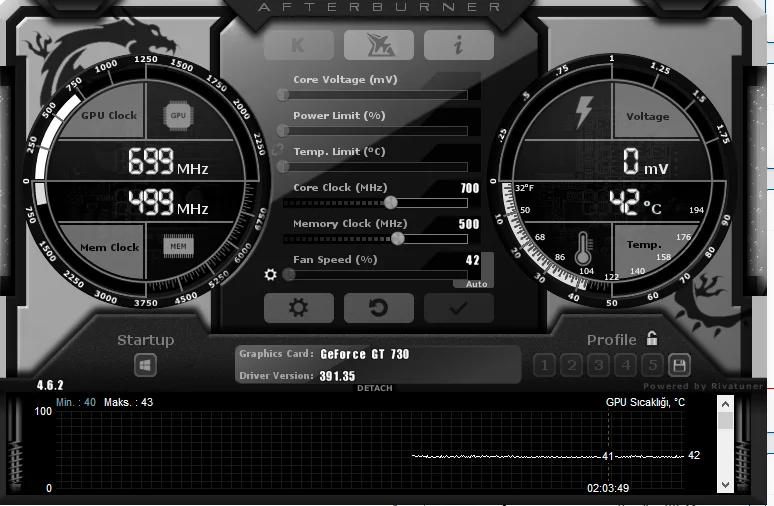This screenshot has height=506, width=774.
Task: Click the Min. : 40 graph reading
Action: click(x=76, y=402)
